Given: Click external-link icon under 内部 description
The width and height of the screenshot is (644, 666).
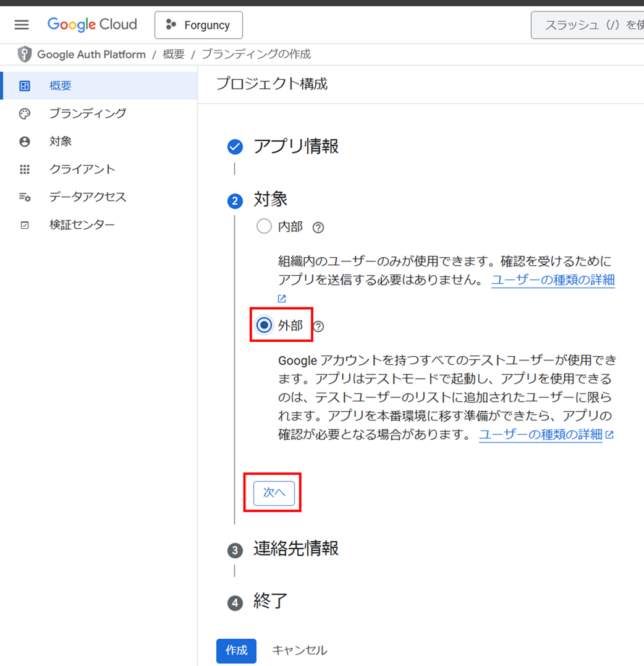Looking at the screenshot, I should (282, 298).
